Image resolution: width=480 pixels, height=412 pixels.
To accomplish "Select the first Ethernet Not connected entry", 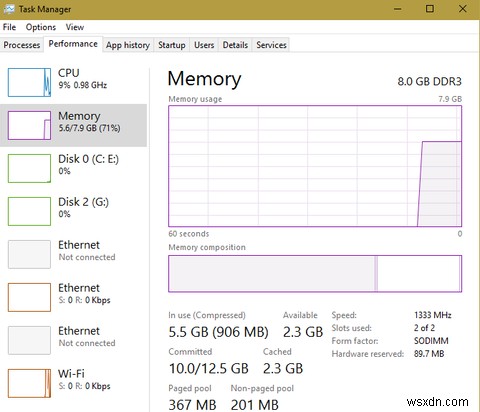I will click(x=73, y=254).
